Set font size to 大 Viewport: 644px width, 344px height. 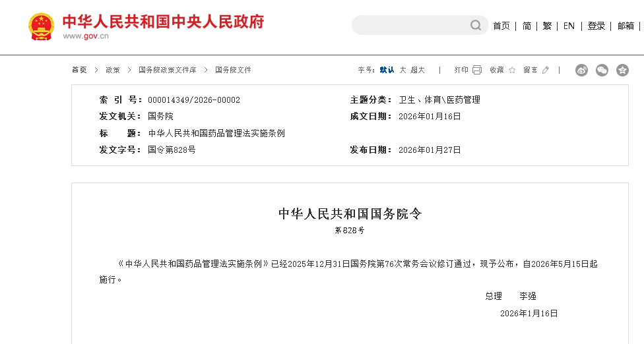pyautogui.click(x=403, y=70)
